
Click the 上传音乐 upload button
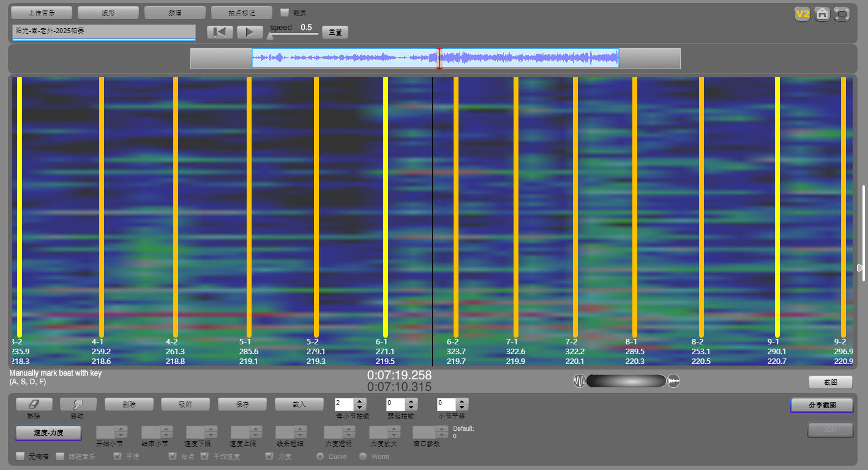point(42,13)
